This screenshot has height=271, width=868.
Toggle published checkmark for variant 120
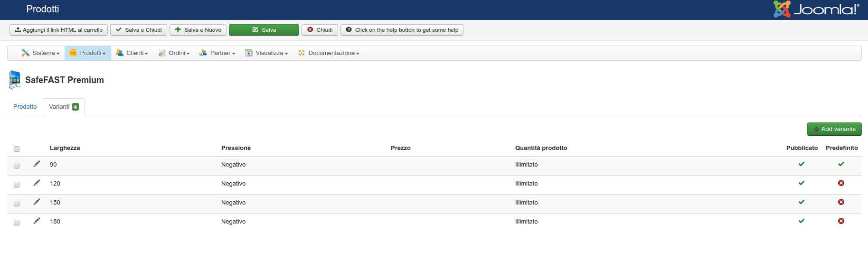(x=802, y=183)
